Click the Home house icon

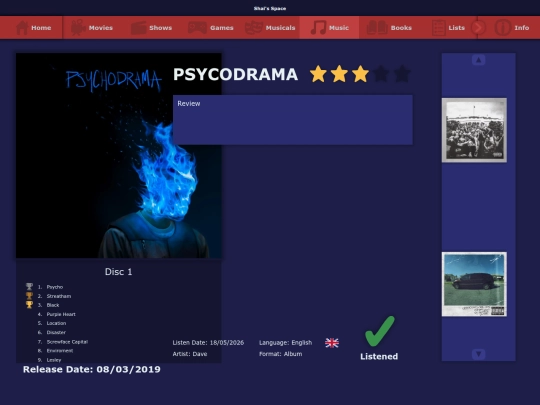click(x=22, y=28)
